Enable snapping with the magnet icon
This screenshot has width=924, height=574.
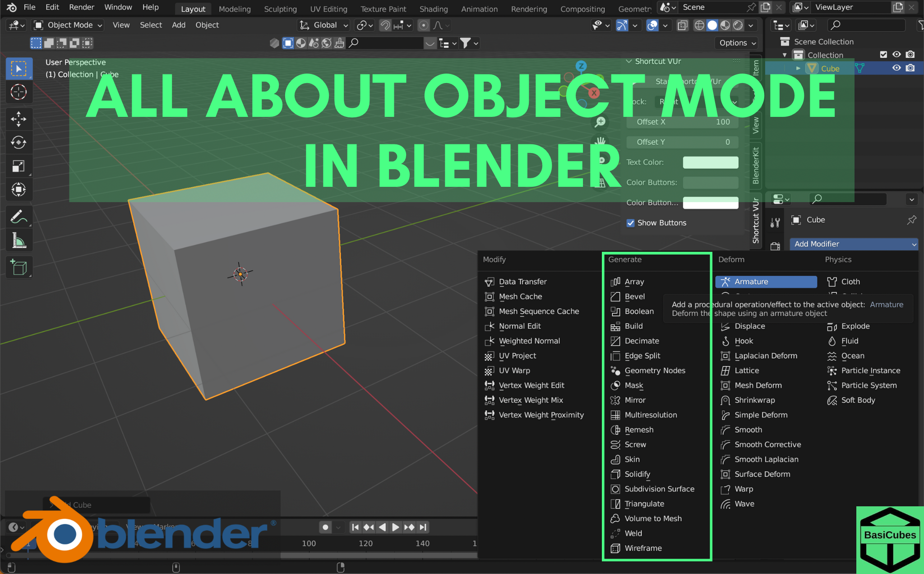[385, 25]
